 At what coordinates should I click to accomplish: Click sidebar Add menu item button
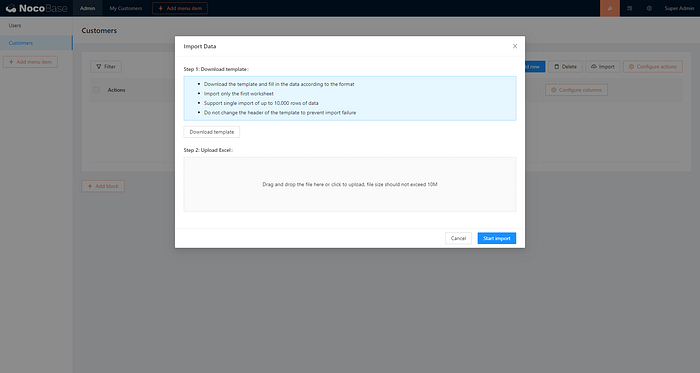(x=30, y=62)
